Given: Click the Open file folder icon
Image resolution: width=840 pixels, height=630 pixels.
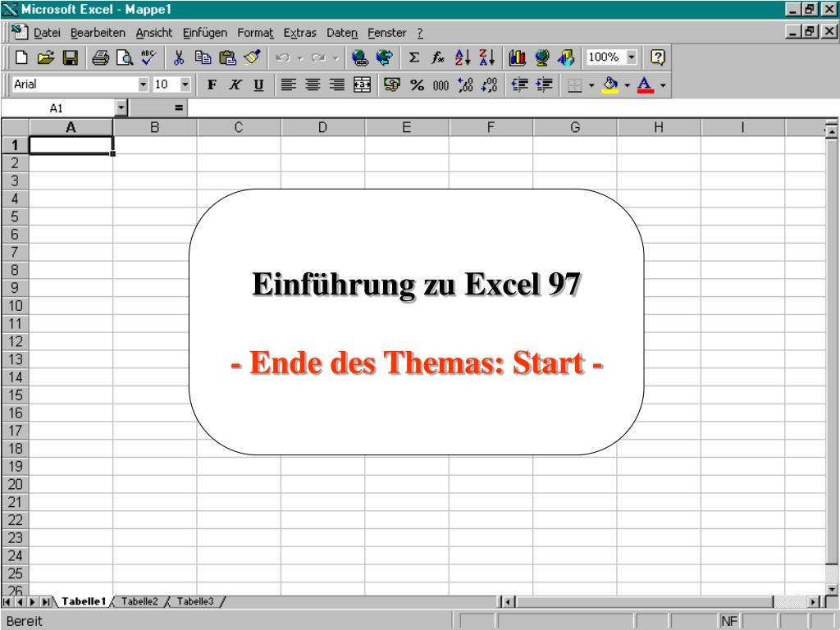Looking at the screenshot, I should click(x=46, y=57).
